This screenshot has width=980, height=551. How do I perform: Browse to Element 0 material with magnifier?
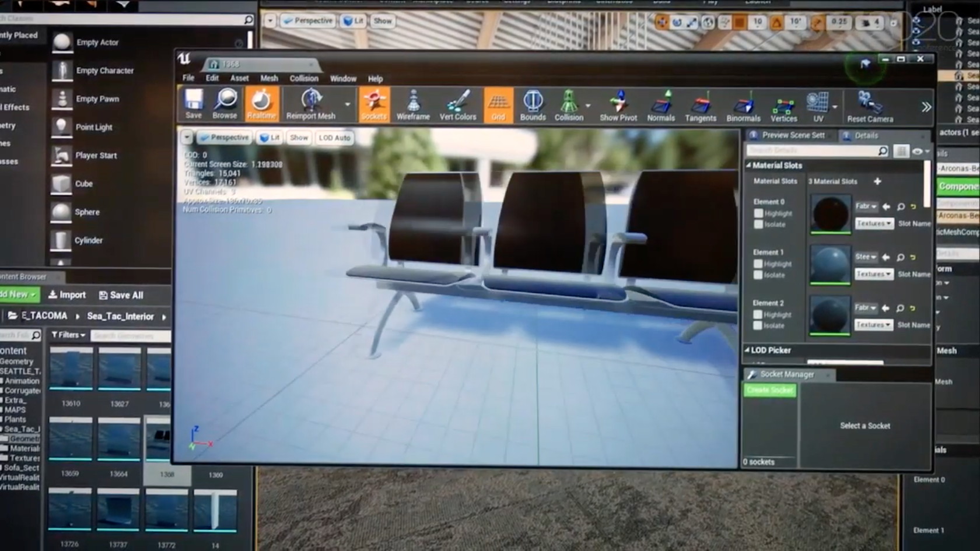tap(901, 206)
